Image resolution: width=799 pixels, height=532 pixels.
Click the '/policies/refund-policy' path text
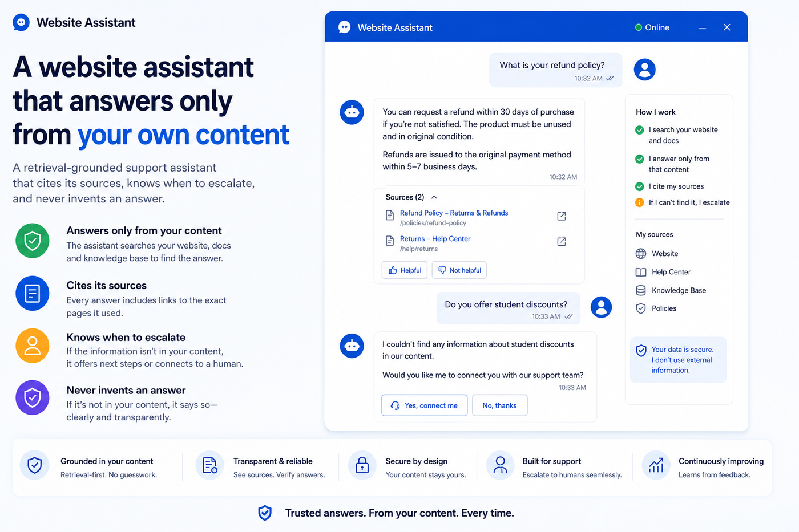point(433,223)
